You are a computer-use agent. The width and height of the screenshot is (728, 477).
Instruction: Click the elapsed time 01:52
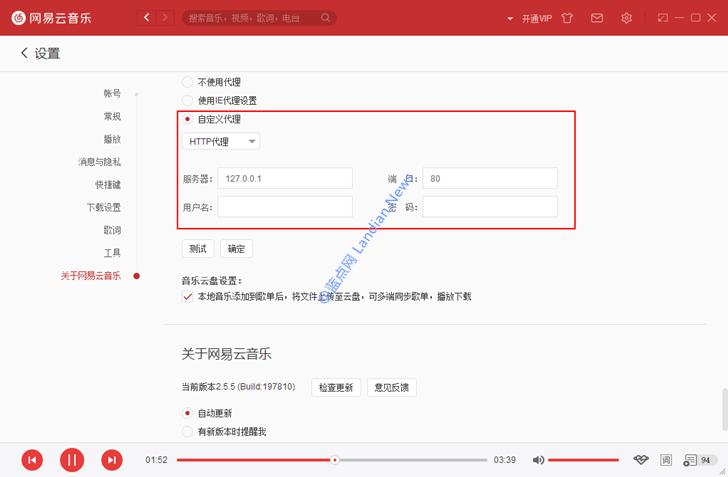[156, 460]
